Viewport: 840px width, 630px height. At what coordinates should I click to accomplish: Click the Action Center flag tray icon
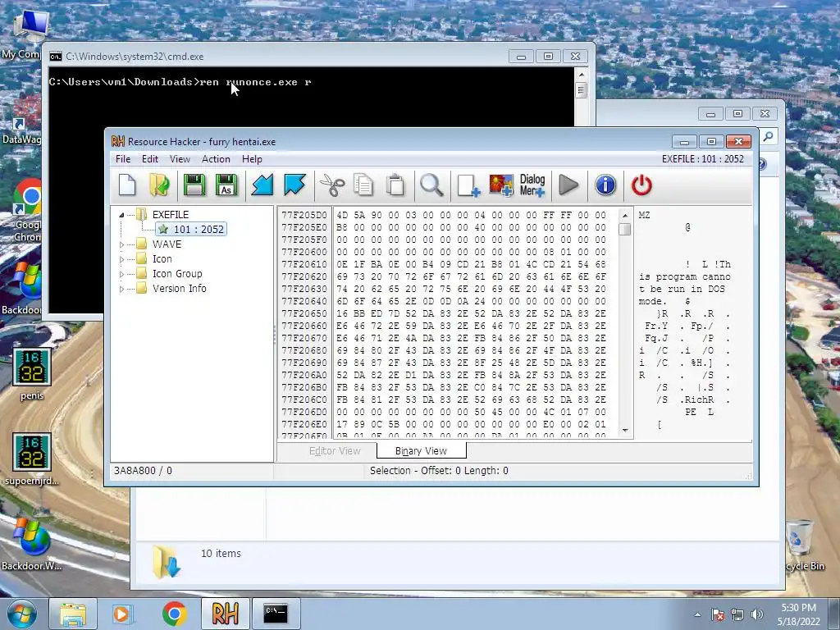click(x=718, y=614)
